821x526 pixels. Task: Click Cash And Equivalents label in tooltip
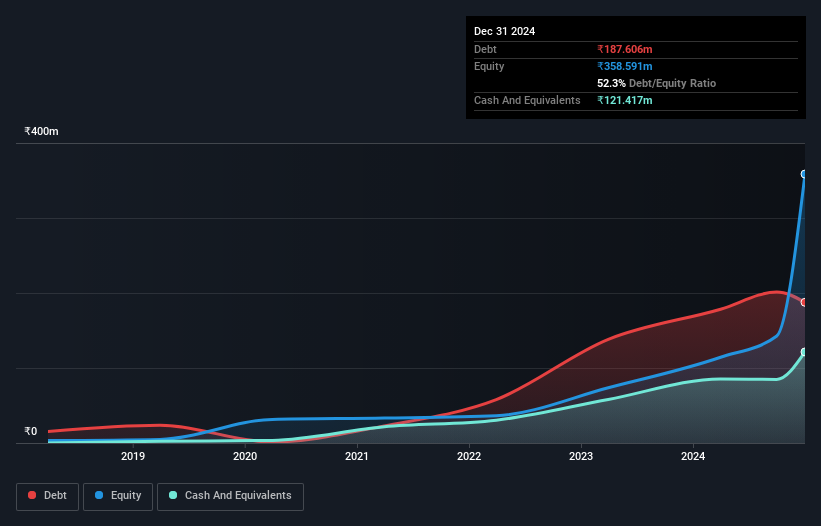527,100
